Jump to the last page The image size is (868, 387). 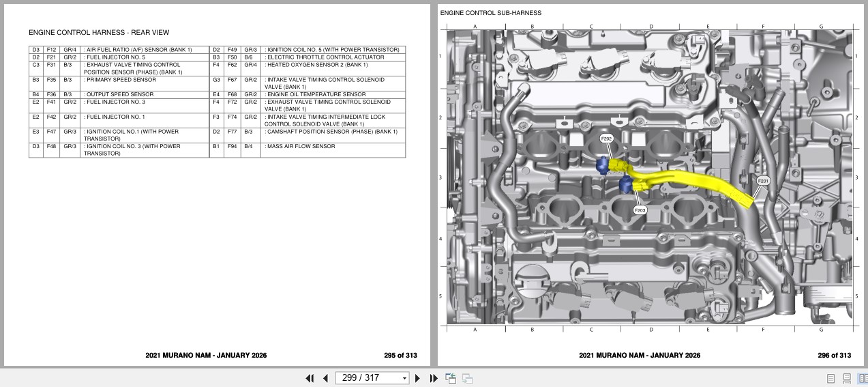(433, 378)
